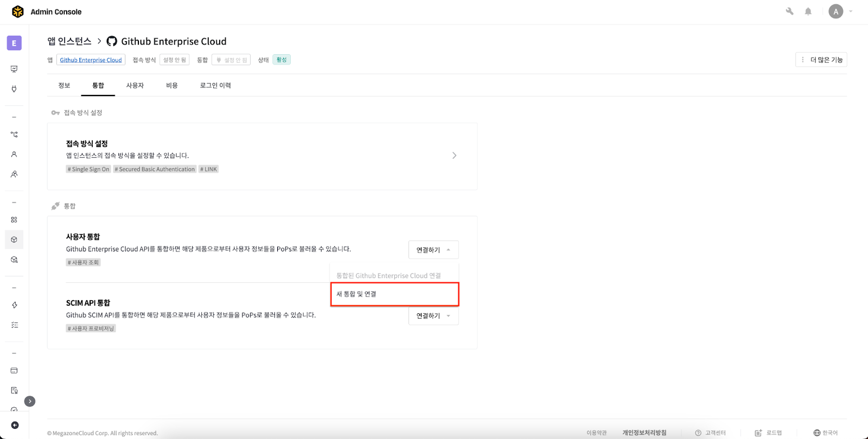The width and height of the screenshot is (868, 439).
Task: Open the four-squares apps icon in sidebar
Action: [x=14, y=219]
